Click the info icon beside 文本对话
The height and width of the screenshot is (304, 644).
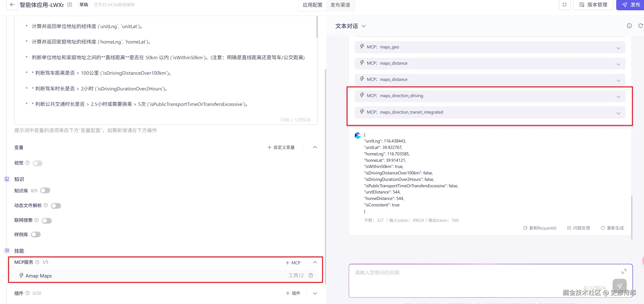pos(629,26)
